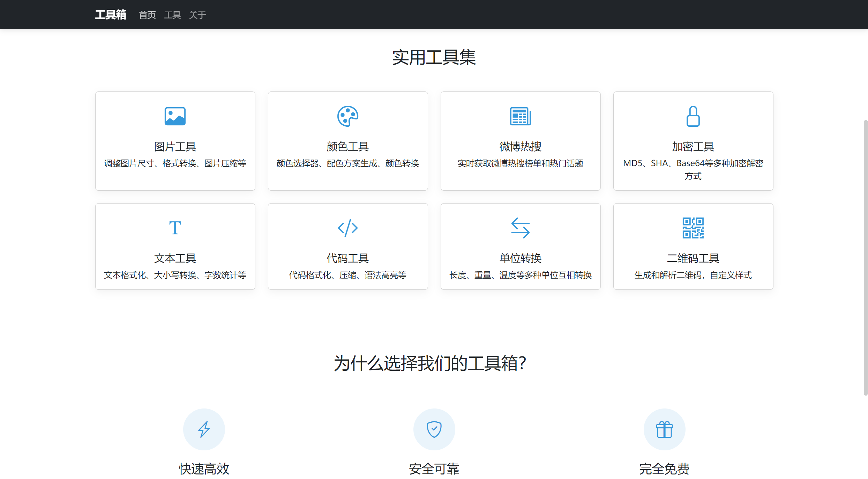Click the shield checkmark icon
Screen dimensions: 868x479
pyautogui.click(x=434, y=429)
